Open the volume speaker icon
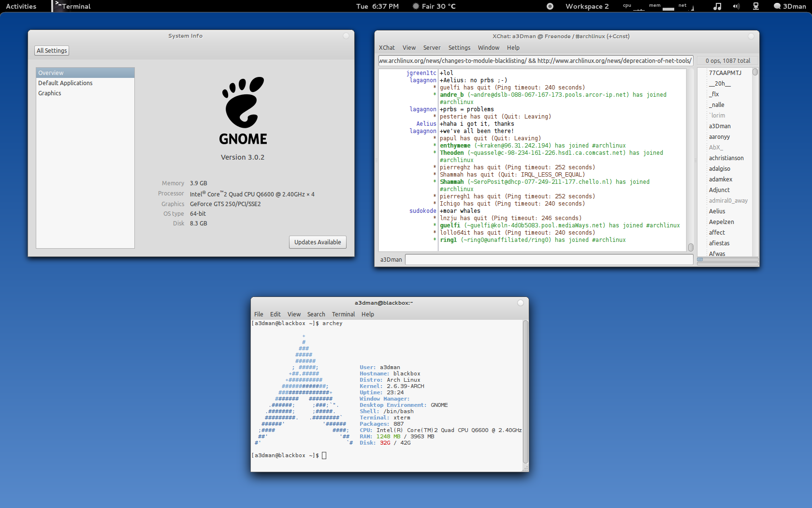Screen dimensions: 812x508 [736, 6]
